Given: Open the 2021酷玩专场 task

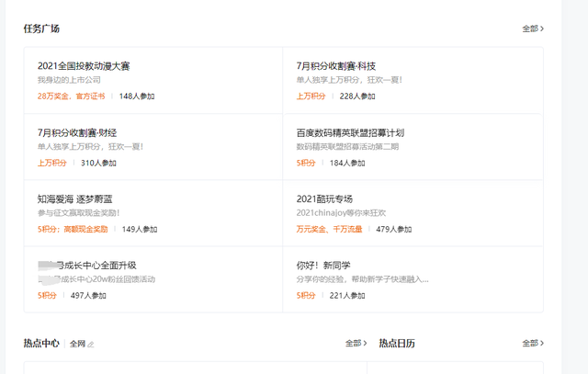Looking at the screenshot, I should coord(324,198).
